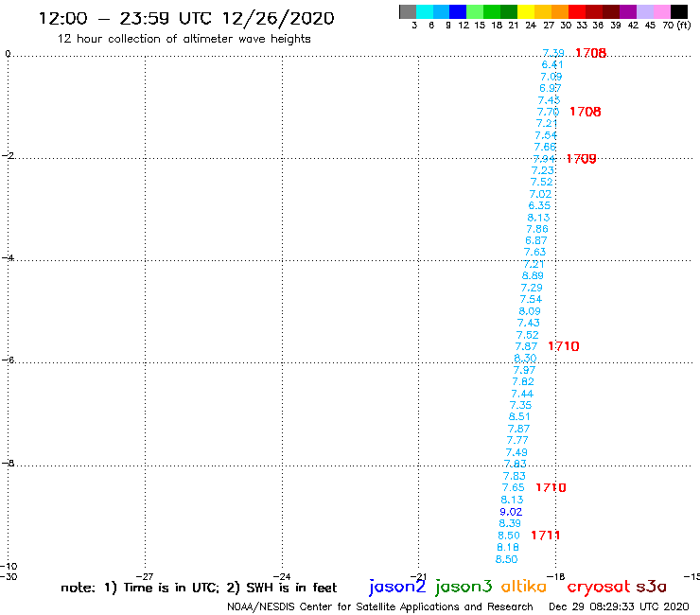Image resolution: width=700 pixels, height=615 pixels.
Task: Click the '12:00 – 23:59 UTC 12/26/2020' title
Action: [186, 18]
